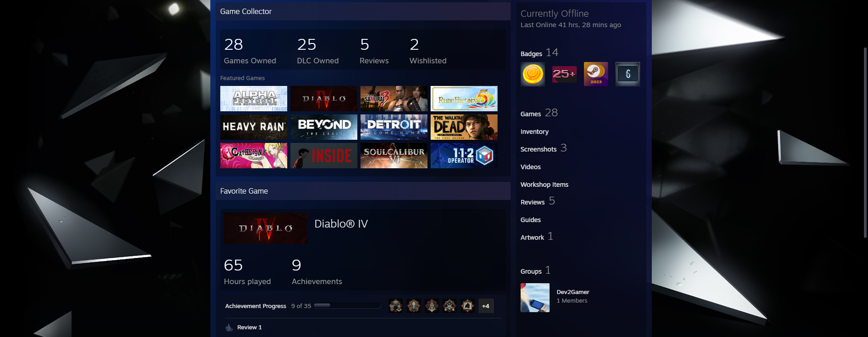Viewport: 868px width, 337px height.
Task: Show the +4 more achievements
Action: point(486,306)
